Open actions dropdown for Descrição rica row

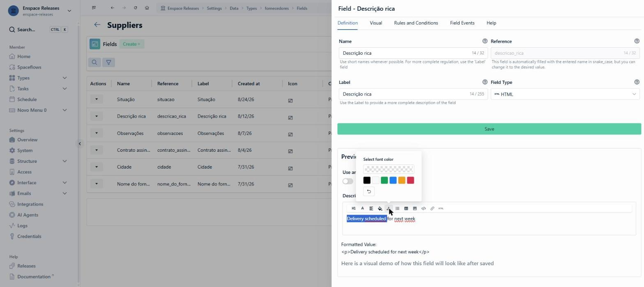[x=97, y=116]
